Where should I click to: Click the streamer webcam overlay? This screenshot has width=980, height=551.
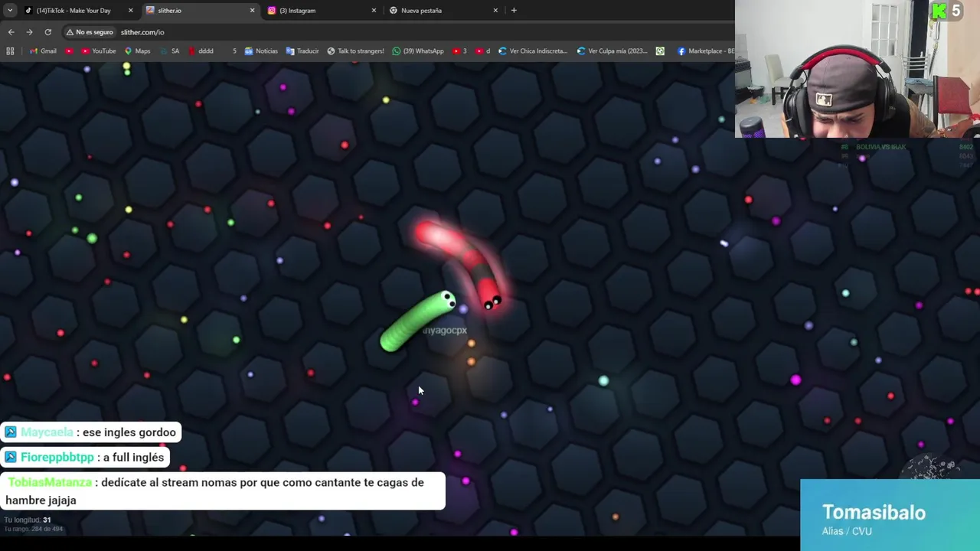857,69
